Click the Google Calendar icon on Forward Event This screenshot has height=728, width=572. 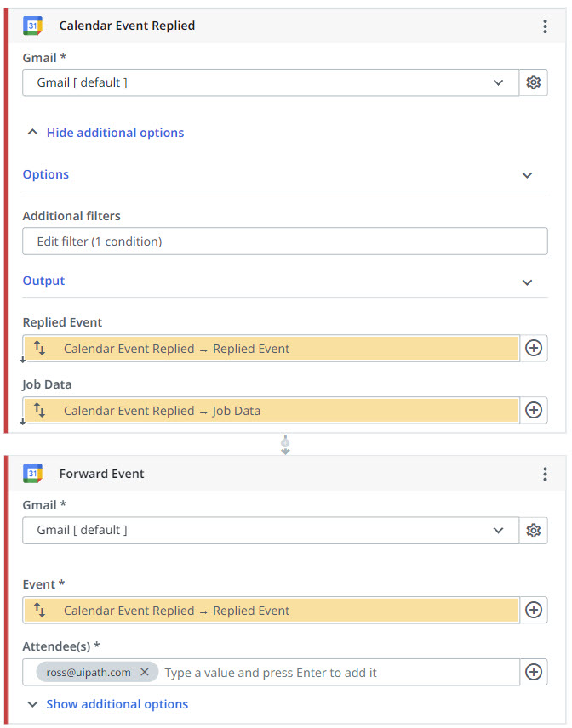(33, 474)
